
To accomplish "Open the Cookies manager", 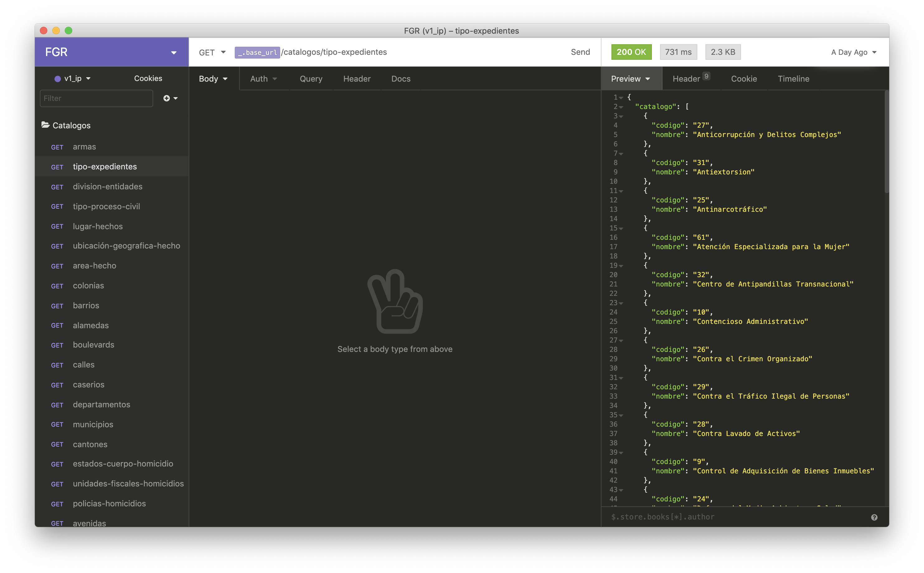I will (x=148, y=78).
